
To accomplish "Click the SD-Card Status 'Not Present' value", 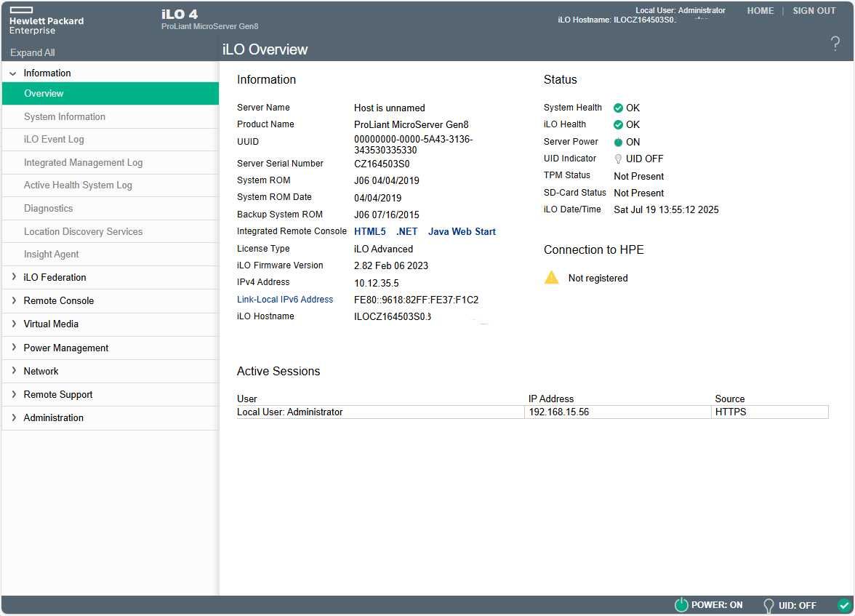I will [x=638, y=193].
